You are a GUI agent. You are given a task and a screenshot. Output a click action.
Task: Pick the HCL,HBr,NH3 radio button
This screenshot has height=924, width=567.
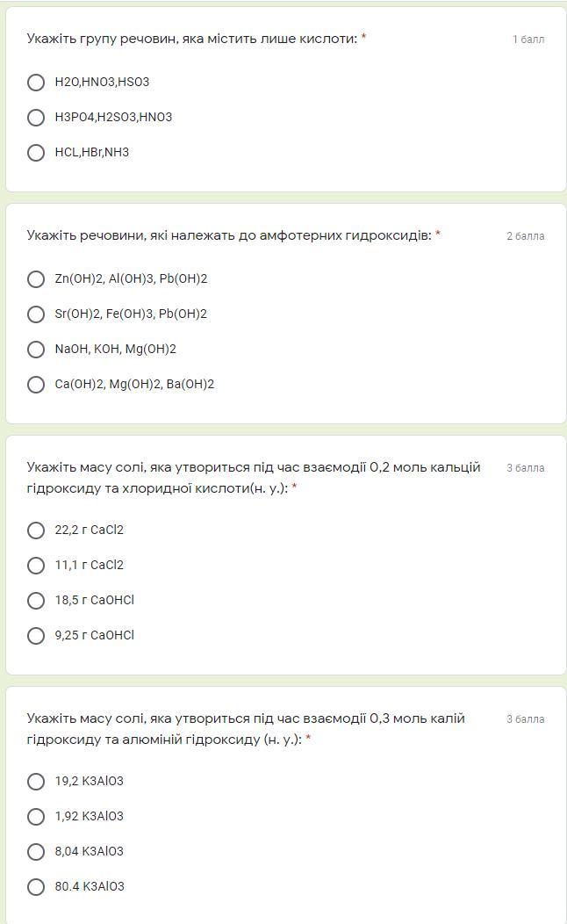tap(36, 153)
